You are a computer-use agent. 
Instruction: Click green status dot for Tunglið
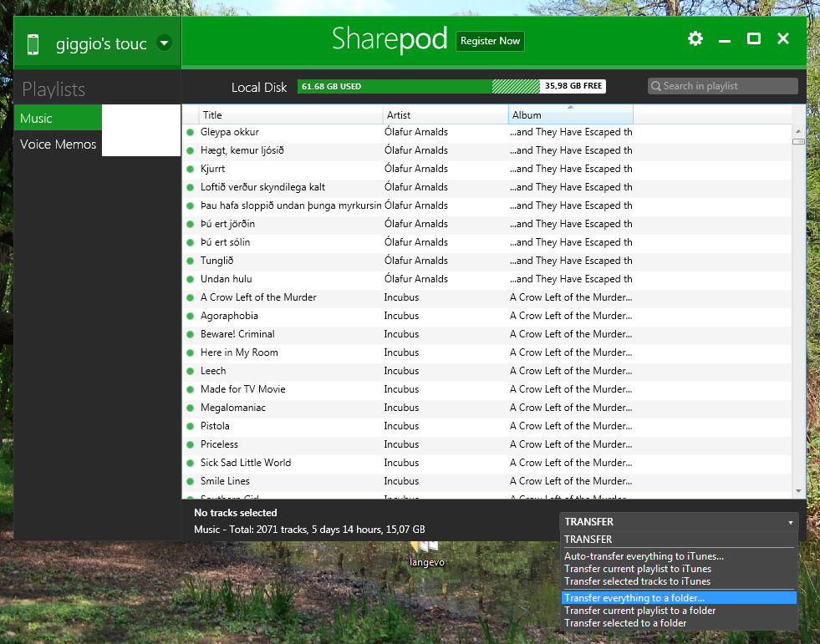[x=191, y=261]
